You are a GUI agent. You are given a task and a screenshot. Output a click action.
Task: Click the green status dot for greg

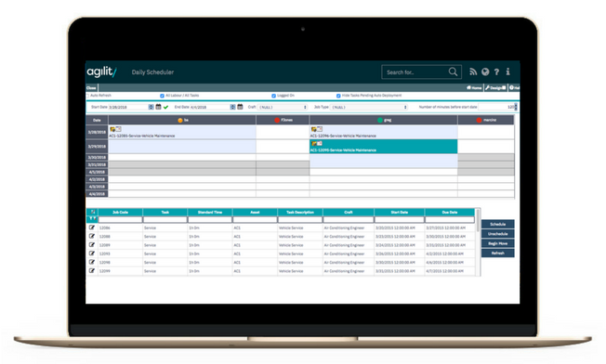[x=380, y=121]
